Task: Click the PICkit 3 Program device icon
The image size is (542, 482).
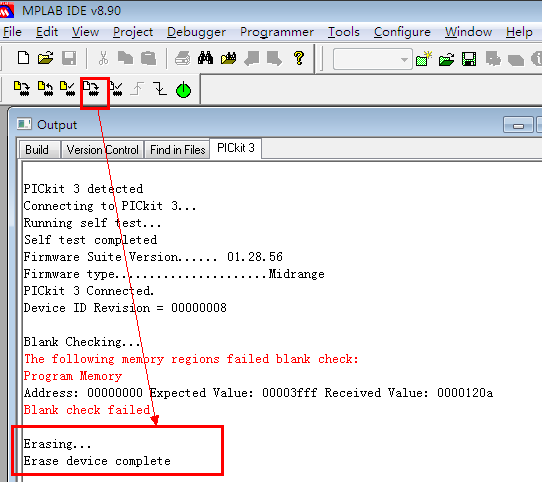Action: (x=21, y=89)
